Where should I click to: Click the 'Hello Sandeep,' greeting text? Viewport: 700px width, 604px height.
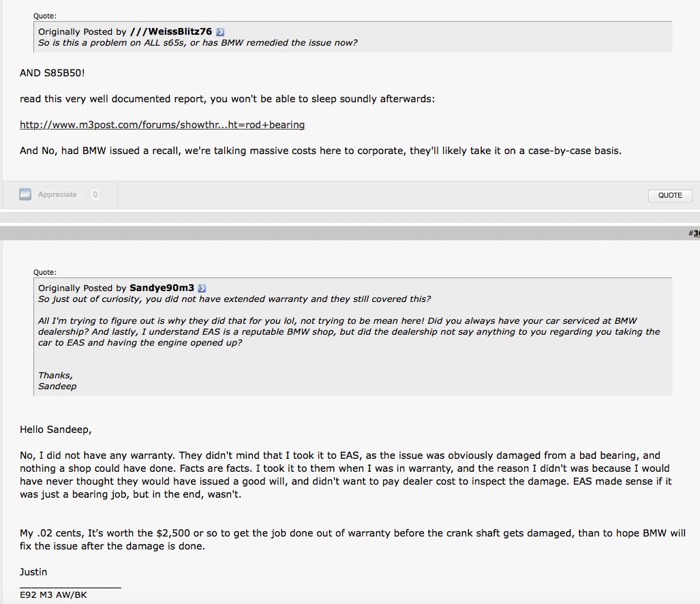(55, 429)
